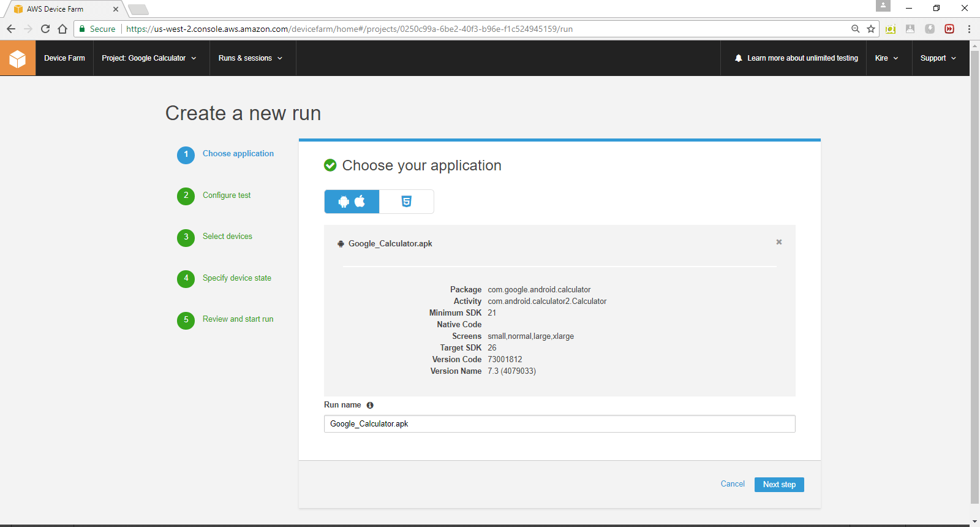980x527 pixels.
Task: Click the Run name info icon
Action: [x=370, y=405]
